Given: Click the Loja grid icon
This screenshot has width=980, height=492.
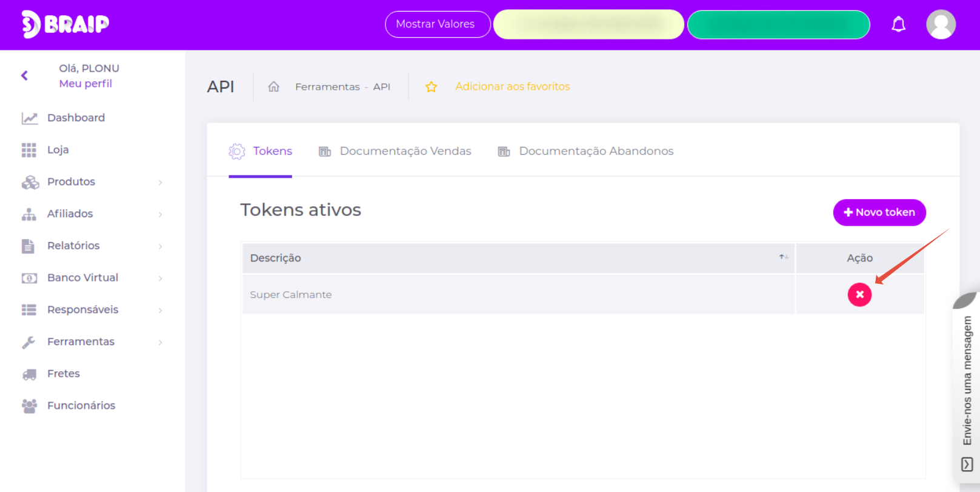Looking at the screenshot, I should coord(29,150).
